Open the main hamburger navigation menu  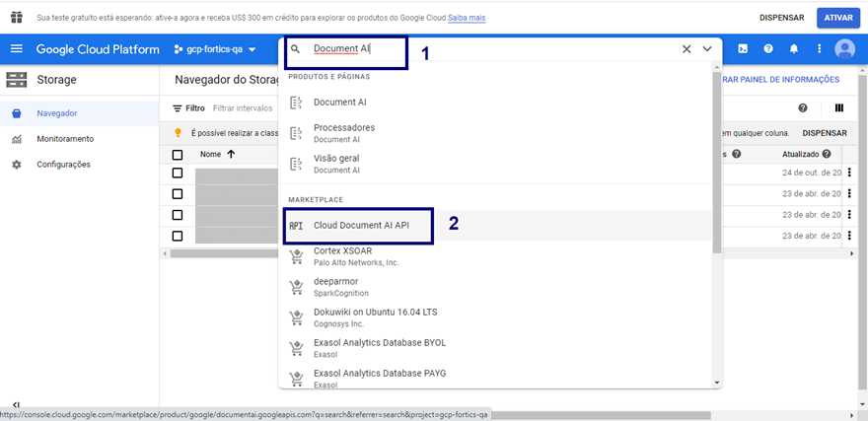coord(17,49)
